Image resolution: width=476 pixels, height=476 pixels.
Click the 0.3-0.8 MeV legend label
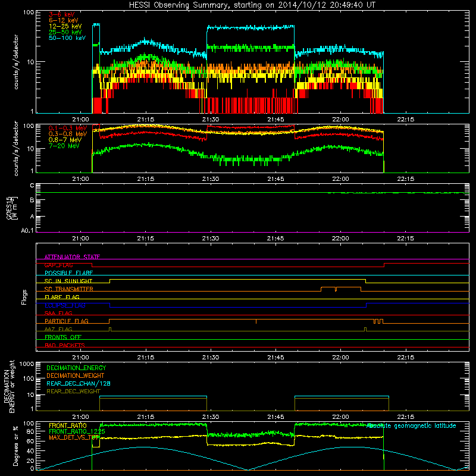(x=68, y=134)
